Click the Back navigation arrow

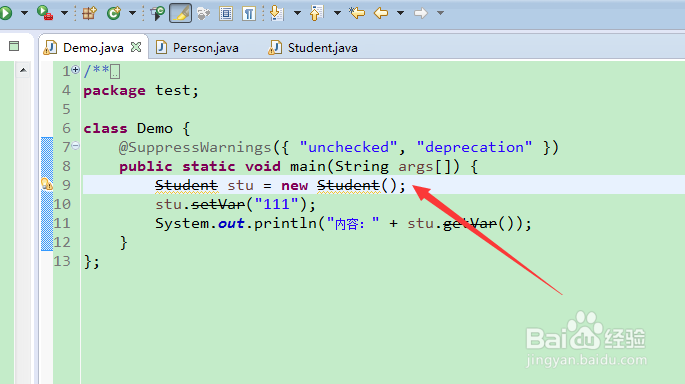point(381,13)
